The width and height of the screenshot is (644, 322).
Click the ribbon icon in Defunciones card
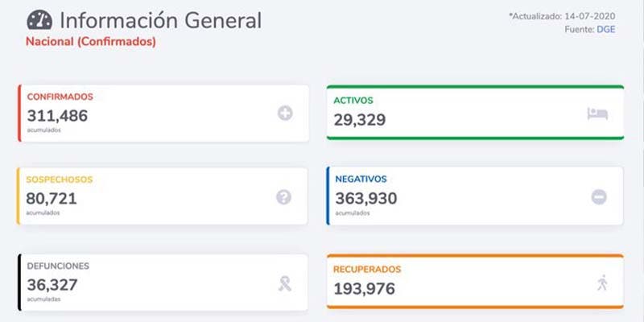click(284, 283)
